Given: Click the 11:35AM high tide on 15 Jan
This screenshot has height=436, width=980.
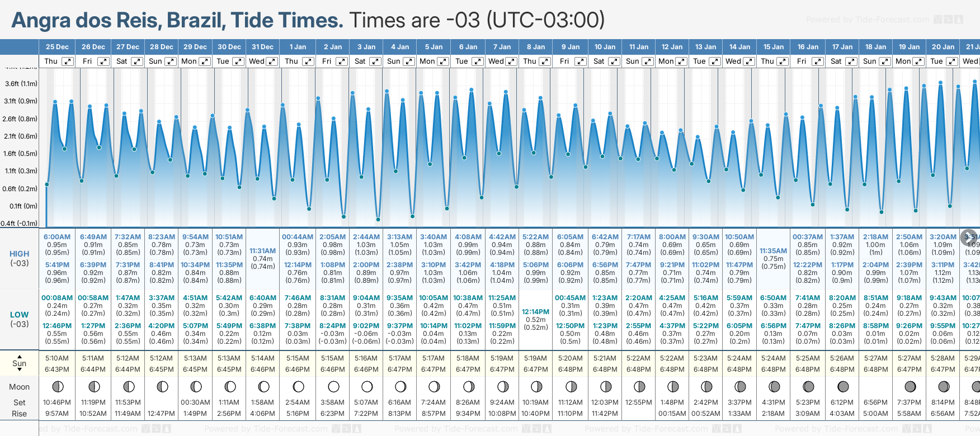Looking at the screenshot, I should 773,251.
